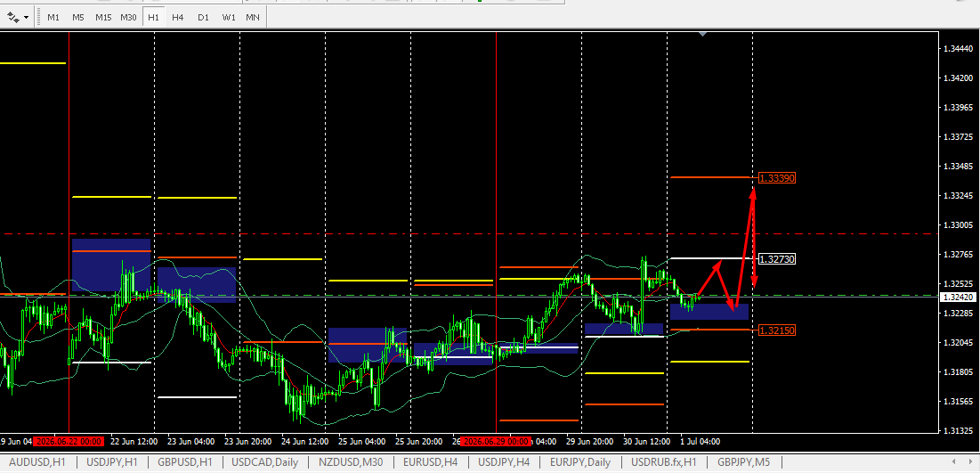
Task: Click the red 2026.06.22 00:00 date label
Action: [x=69, y=442]
